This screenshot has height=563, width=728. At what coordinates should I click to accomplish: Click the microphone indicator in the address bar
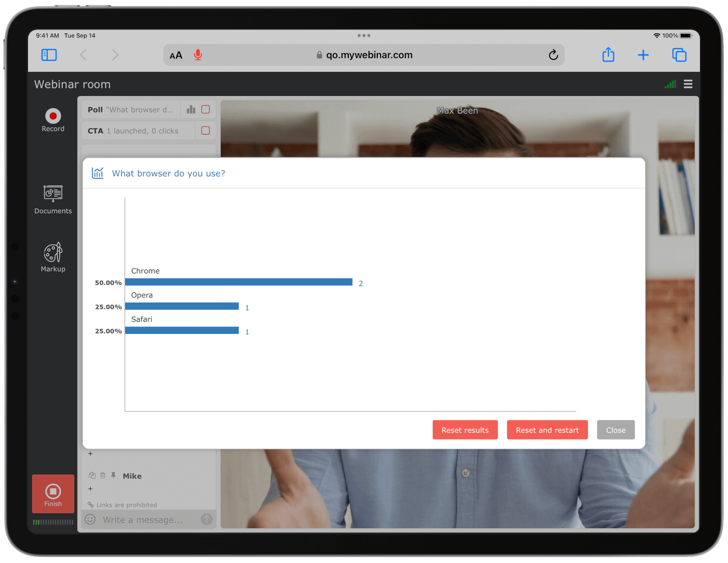[198, 55]
